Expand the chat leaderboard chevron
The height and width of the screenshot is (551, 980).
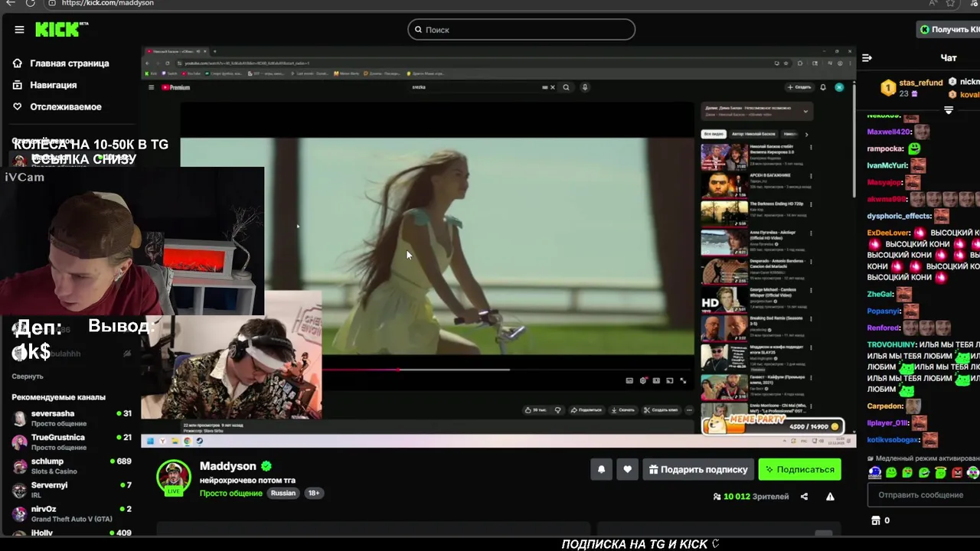(x=949, y=111)
